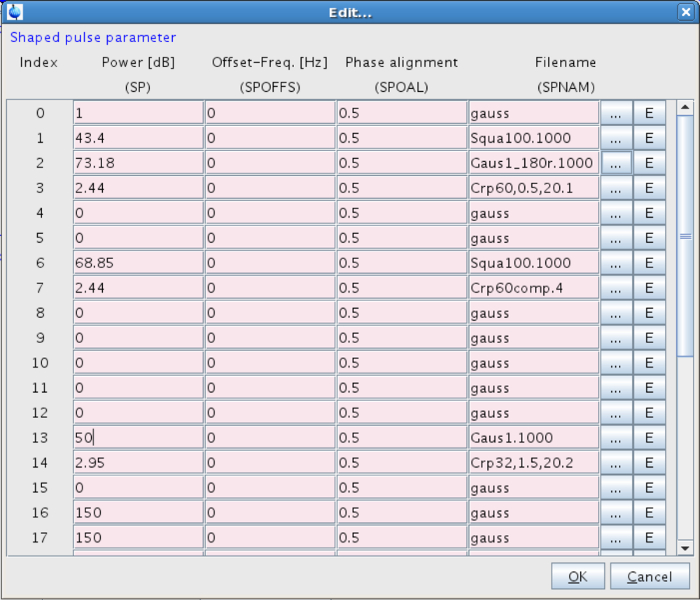Select power field for index 17

click(138, 538)
